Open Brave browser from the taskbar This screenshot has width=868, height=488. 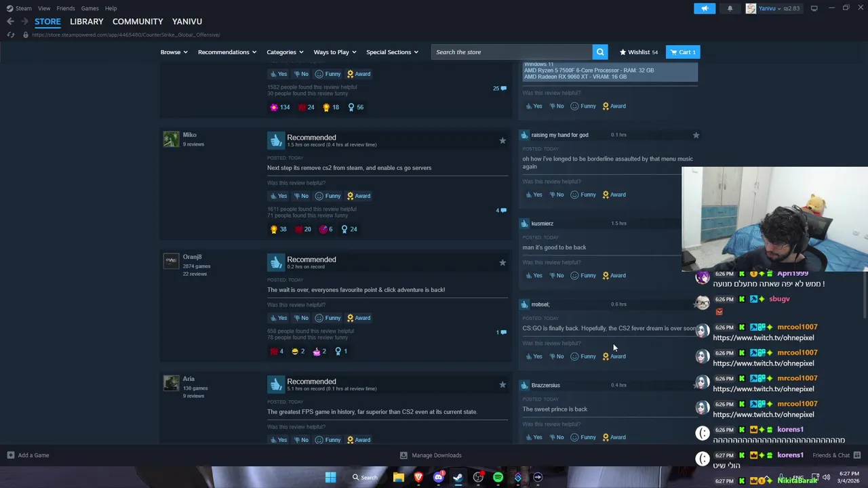click(x=418, y=477)
